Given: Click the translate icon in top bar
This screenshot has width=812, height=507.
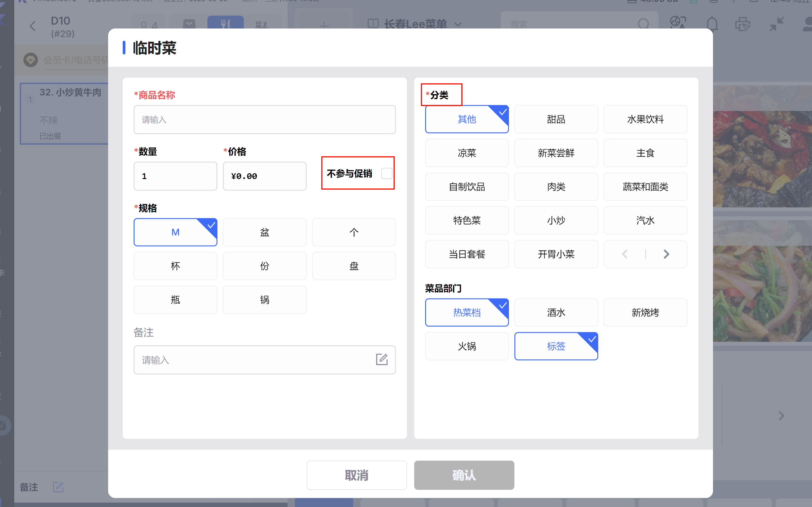Looking at the screenshot, I should [x=677, y=23].
